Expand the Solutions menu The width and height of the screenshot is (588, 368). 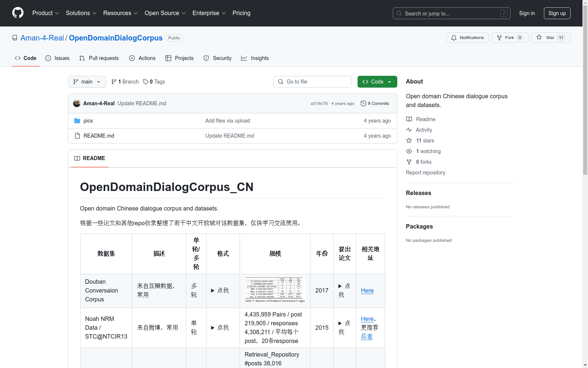pyautogui.click(x=81, y=13)
